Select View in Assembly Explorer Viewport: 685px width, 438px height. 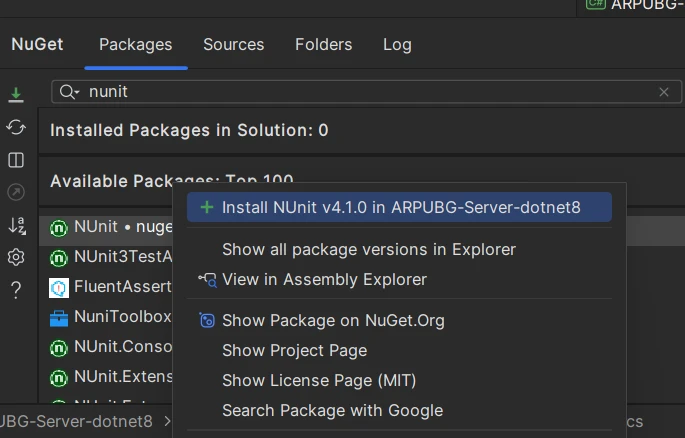[x=324, y=280]
